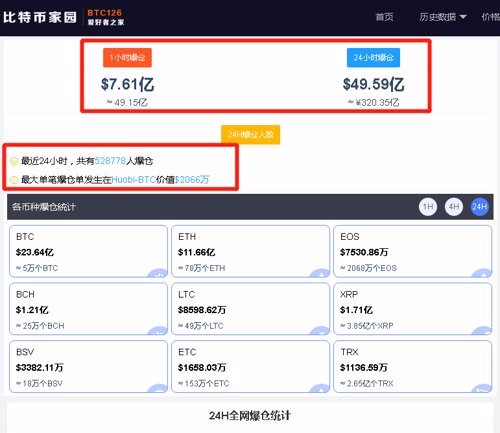Click the yellow 24H爆仓人数 button
Viewport: 500px width, 433px height.
click(251, 135)
